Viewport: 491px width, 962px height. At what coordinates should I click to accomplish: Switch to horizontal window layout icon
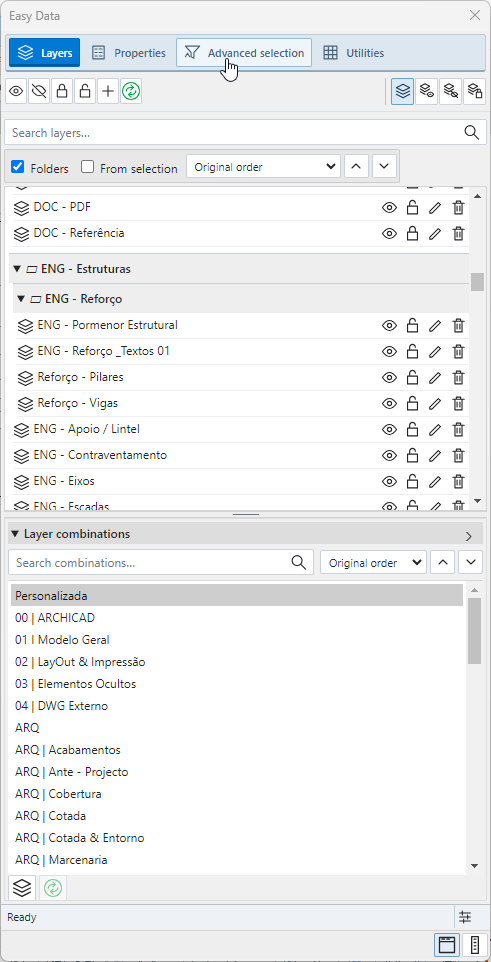tap(447, 945)
